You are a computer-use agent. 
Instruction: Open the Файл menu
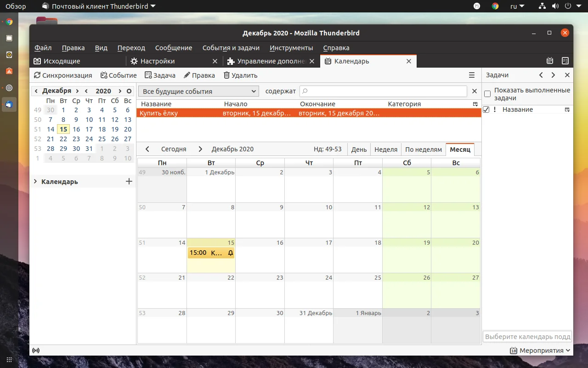click(43, 48)
